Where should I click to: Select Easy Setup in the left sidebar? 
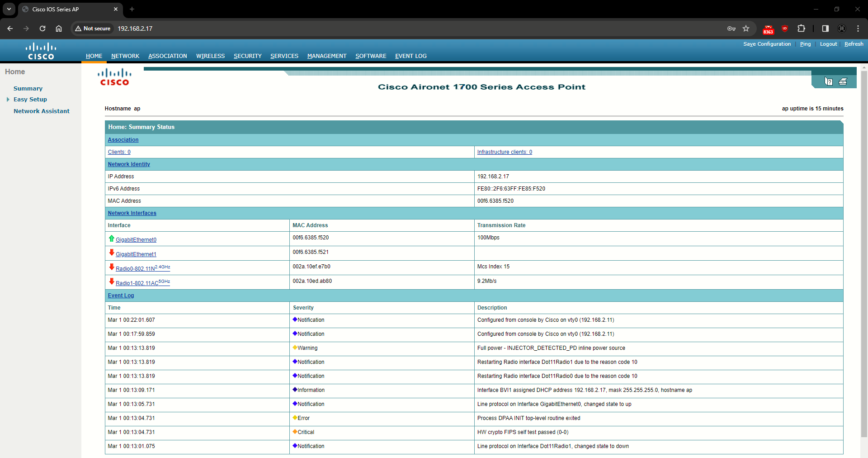coord(30,100)
